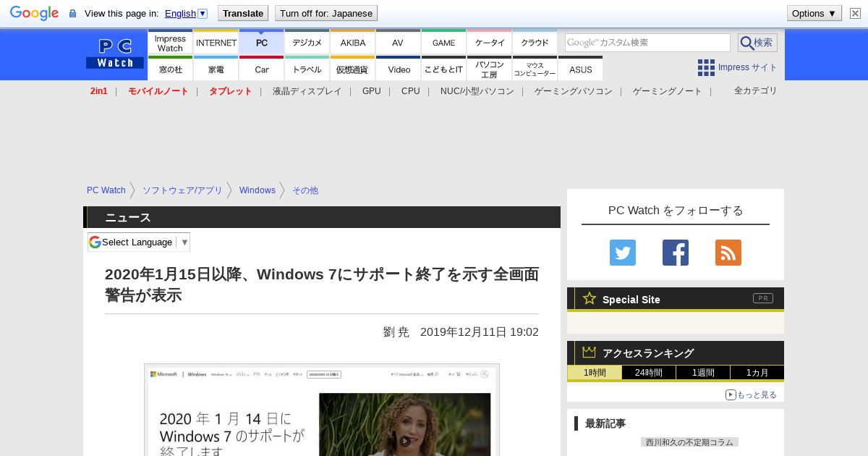The width and height of the screenshot is (868, 456).
Task: Open the 西川和久の不定期コラム article
Action: pyautogui.click(x=689, y=442)
